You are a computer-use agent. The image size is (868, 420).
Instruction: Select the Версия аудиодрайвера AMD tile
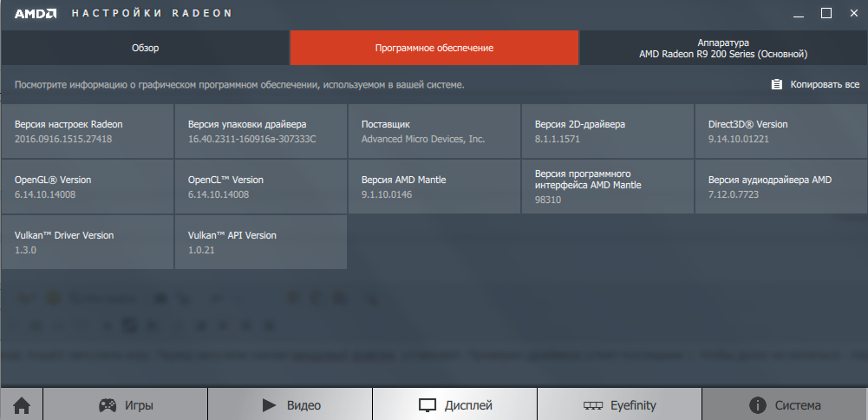tap(781, 187)
